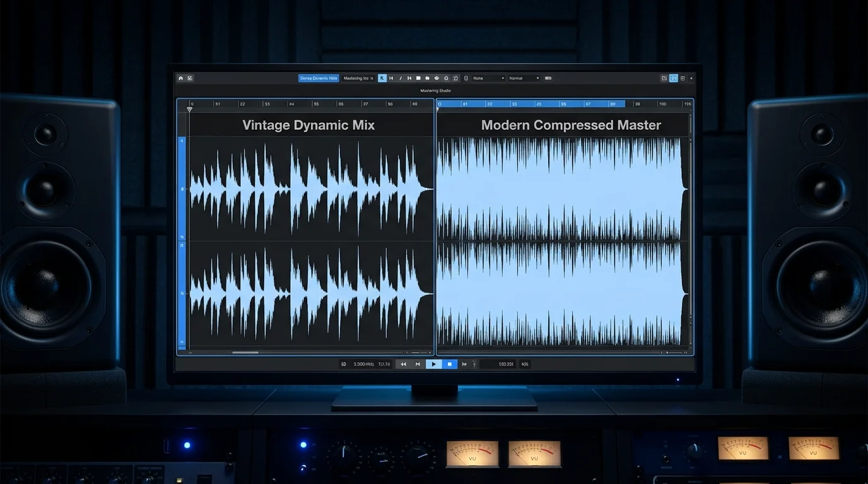Click the fast-forward button in the transport bar
This screenshot has width=868, height=484.
(465, 364)
